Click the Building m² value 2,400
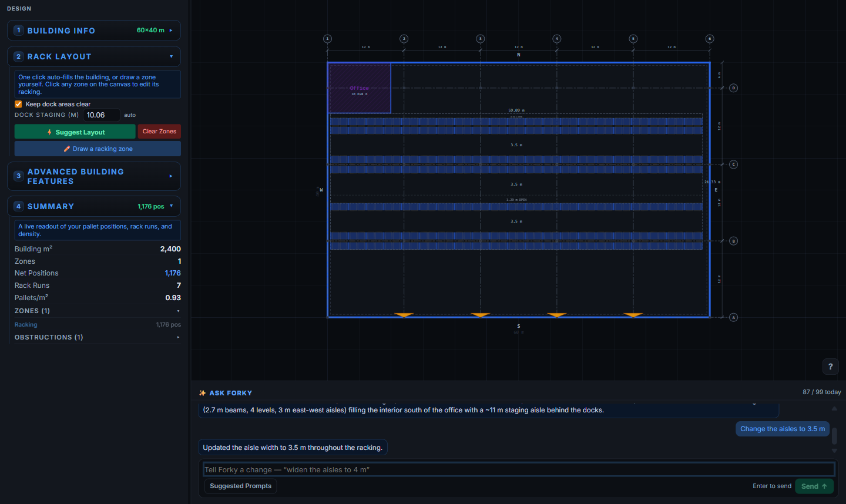 [x=170, y=249]
